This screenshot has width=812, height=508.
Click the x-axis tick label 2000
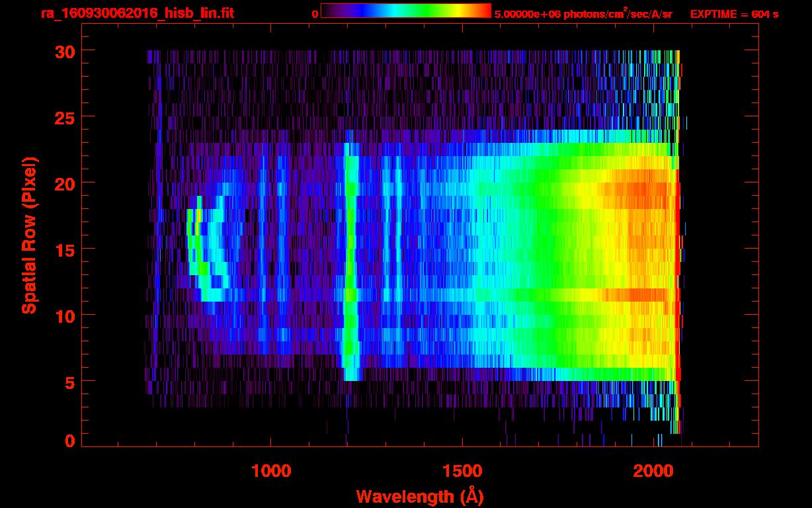click(x=653, y=471)
